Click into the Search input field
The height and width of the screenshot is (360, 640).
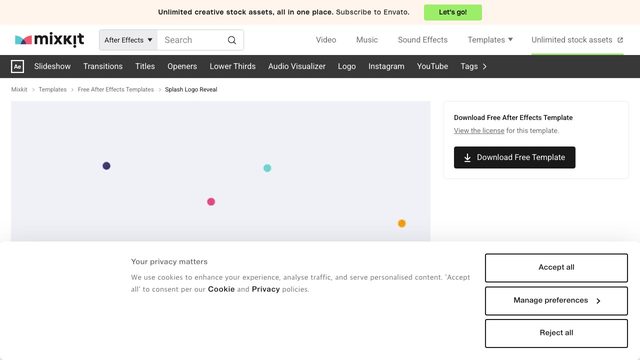(193, 40)
